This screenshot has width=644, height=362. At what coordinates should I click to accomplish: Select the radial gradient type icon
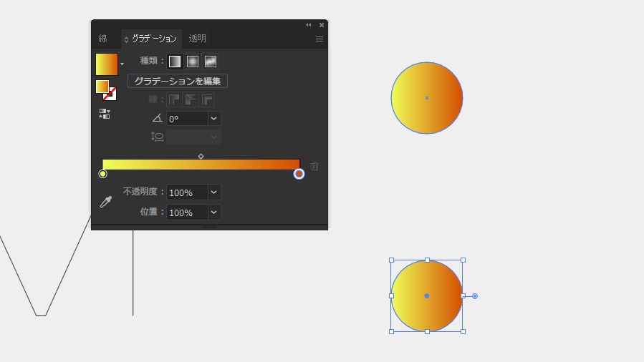click(193, 62)
